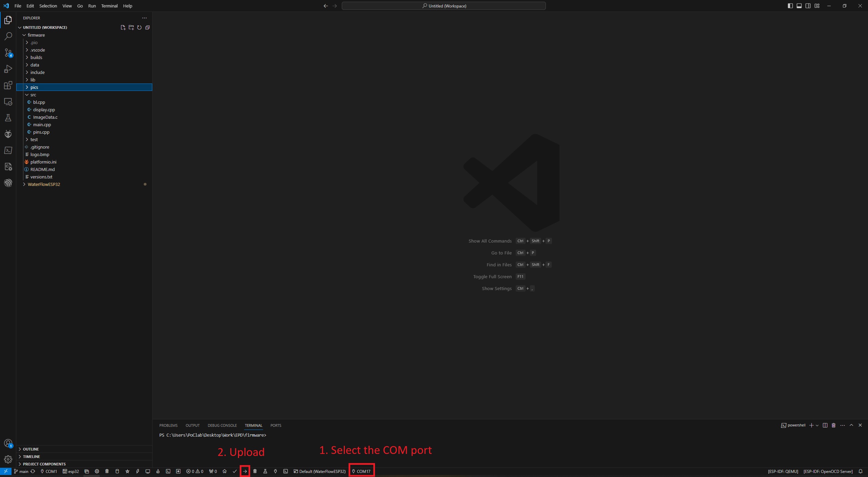Switch to the PROBLEMS panel tab
Viewport: 868px width, 477px height.
(169, 425)
